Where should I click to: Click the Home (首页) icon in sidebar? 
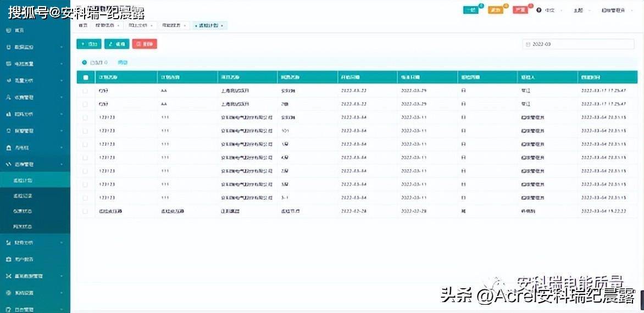tap(9, 30)
